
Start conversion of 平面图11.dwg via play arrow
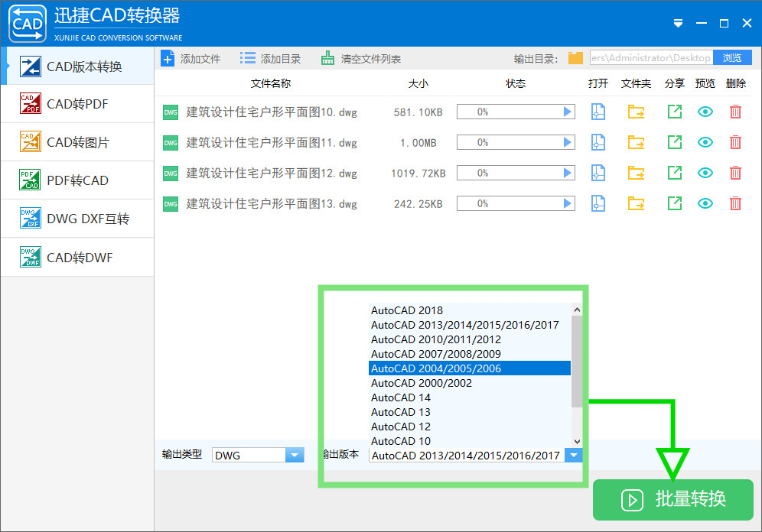click(567, 142)
